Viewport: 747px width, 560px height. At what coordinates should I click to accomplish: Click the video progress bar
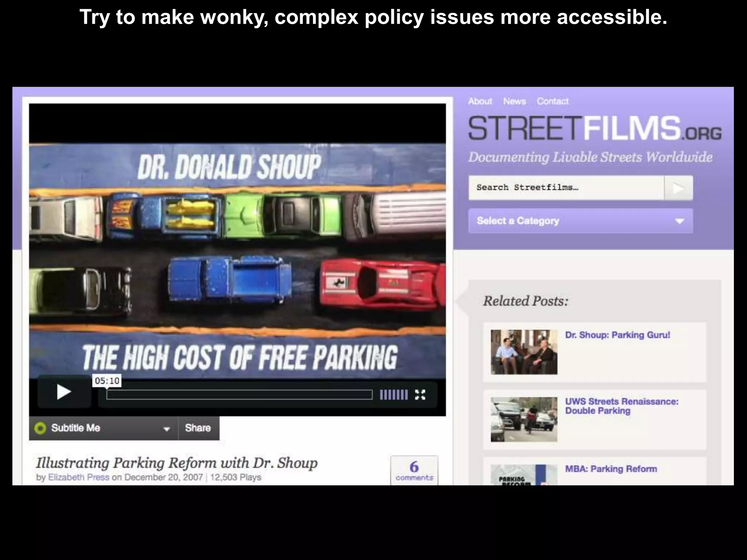point(239,394)
